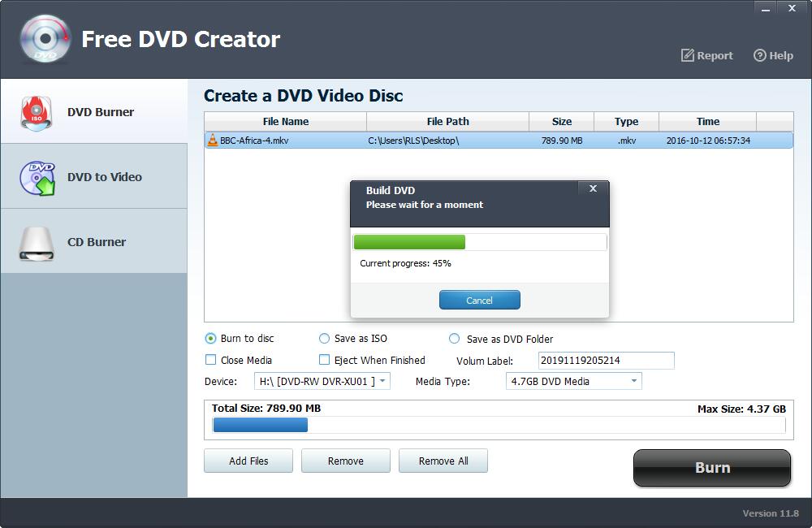Click the Version 11.8 text
812x528 pixels.
(771, 513)
